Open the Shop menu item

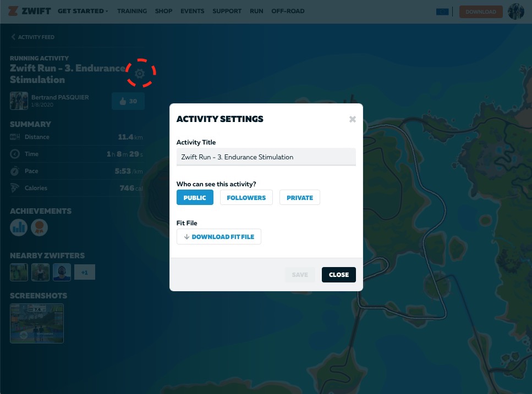[x=163, y=11]
